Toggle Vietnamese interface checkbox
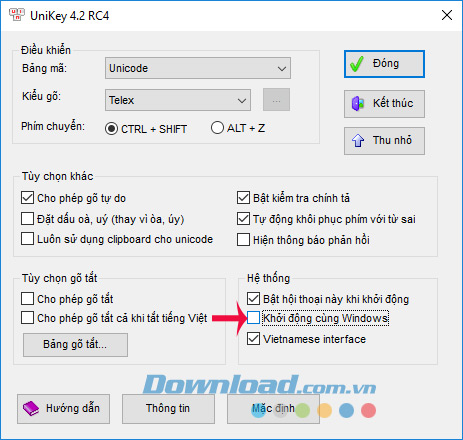This screenshot has width=463, height=440. (x=253, y=339)
